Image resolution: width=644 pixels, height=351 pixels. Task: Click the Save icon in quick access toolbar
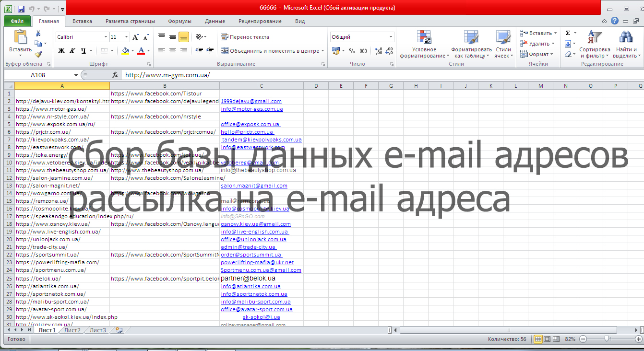click(x=21, y=9)
